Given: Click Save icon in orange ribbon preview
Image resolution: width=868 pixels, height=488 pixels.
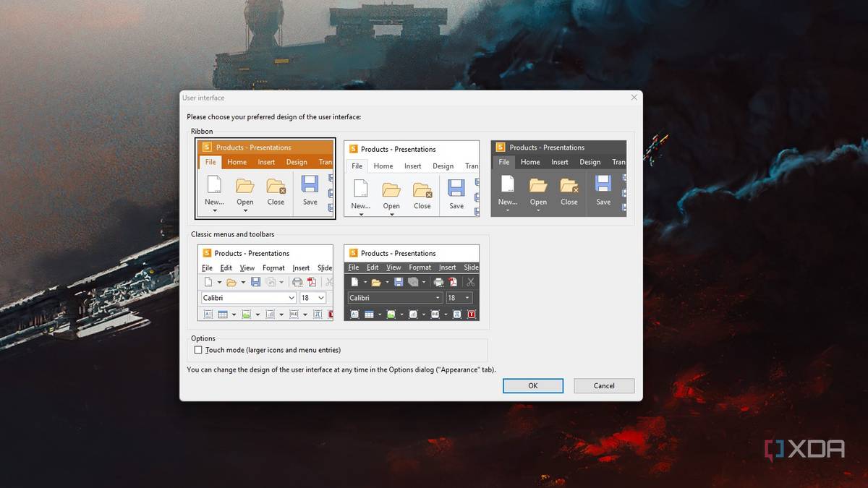Looking at the screenshot, I should [x=310, y=185].
